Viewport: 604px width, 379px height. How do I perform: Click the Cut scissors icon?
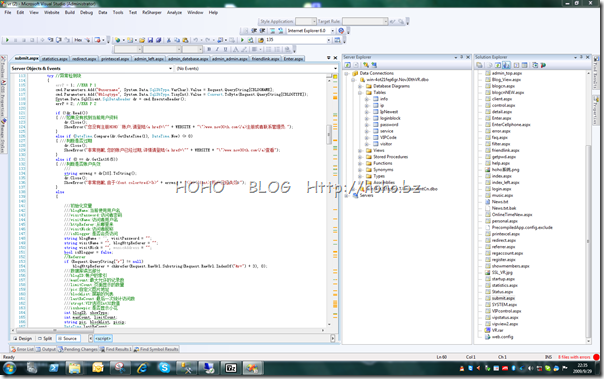(x=168, y=40)
